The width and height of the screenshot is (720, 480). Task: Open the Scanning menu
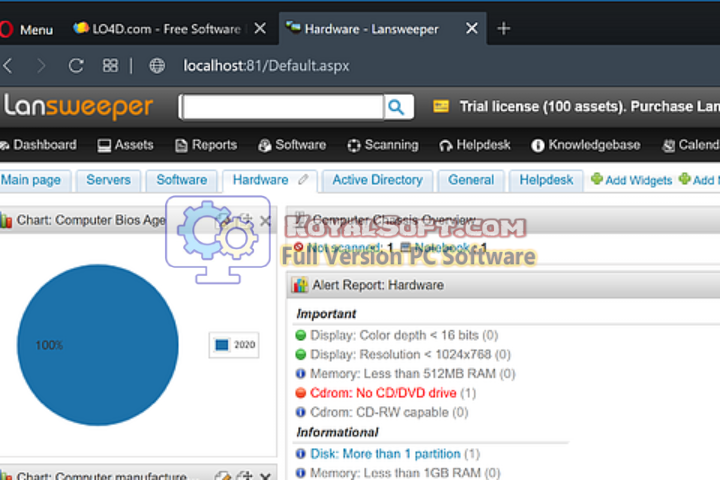coord(383,145)
